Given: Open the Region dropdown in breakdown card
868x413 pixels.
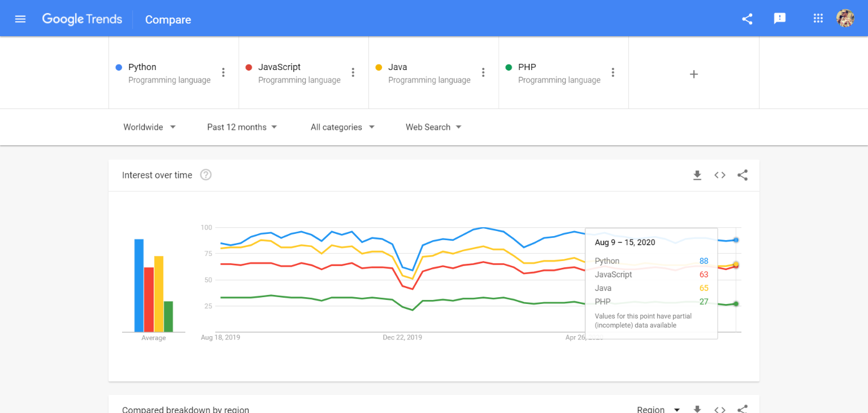Looking at the screenshot, I should (x=658, y=410).
